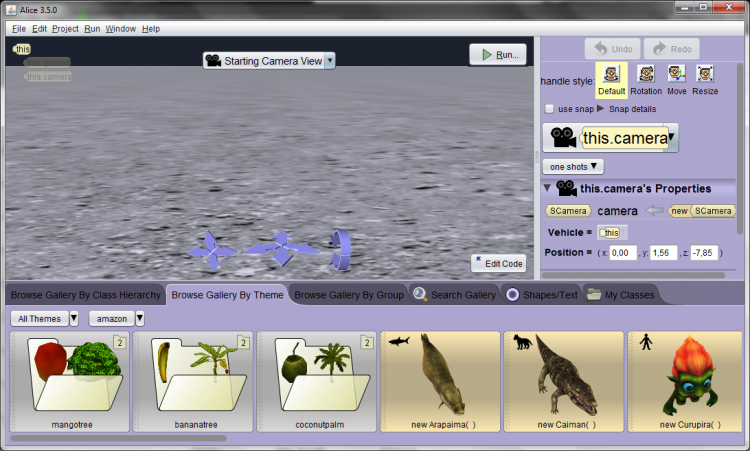
Task: Open the mangotree folder
Action: [x=70, y=382]
